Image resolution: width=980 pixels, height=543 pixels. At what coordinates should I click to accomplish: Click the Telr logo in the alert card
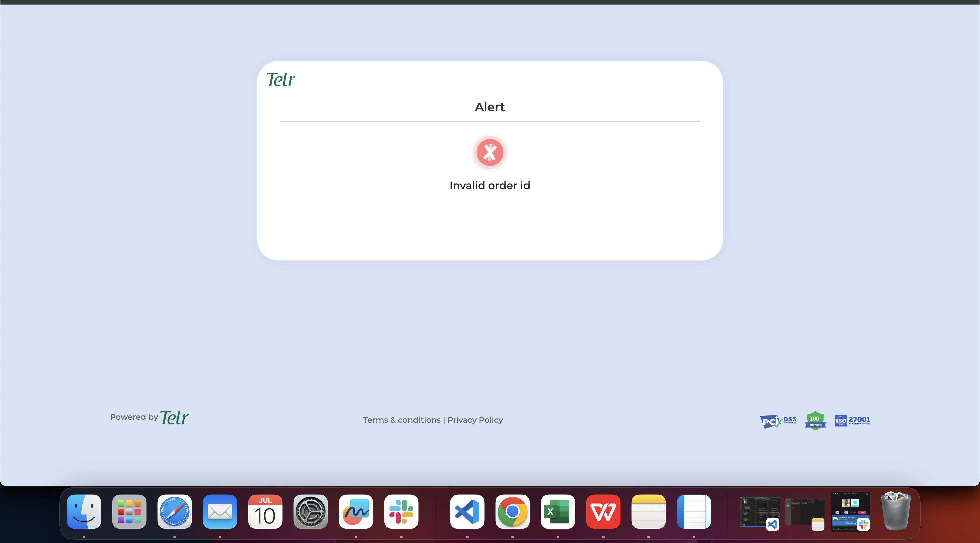tap(281, 80)
